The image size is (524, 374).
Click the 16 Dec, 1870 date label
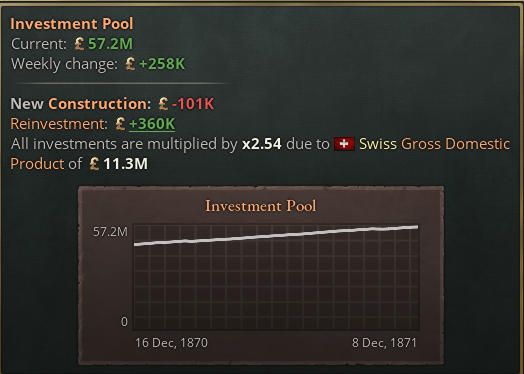171,343
